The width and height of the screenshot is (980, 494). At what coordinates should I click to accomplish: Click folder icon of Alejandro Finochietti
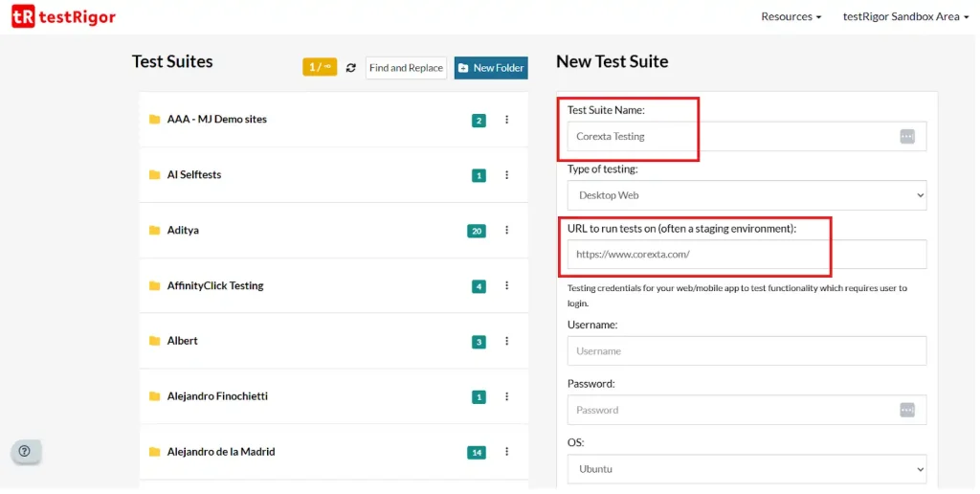[154, 396]
